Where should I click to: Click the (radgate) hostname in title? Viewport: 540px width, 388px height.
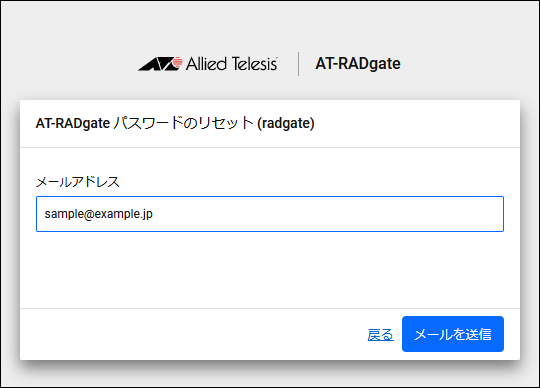tap(286, 123)
